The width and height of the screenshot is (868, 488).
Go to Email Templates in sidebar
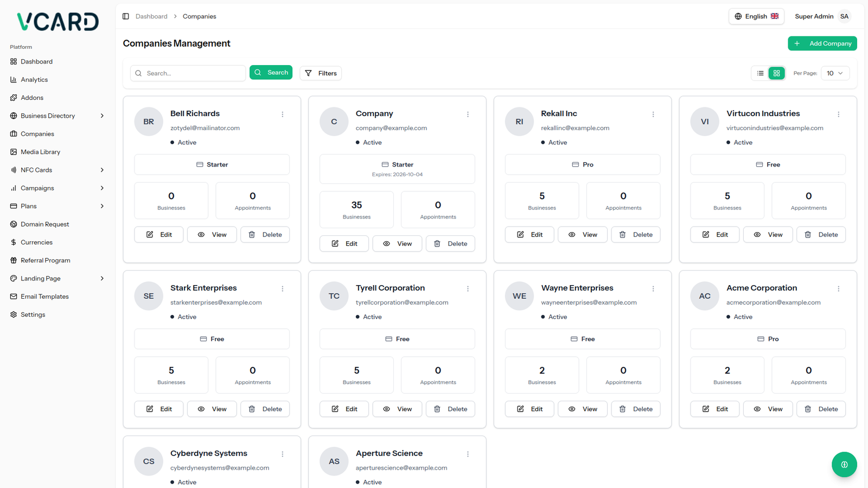coord(44,297)
